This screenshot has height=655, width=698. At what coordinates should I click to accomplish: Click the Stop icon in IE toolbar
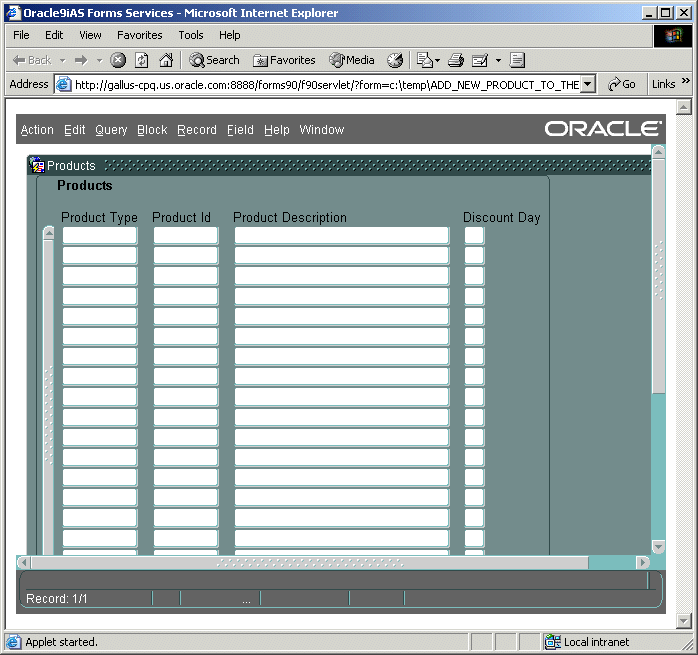[x=118, y=60]
